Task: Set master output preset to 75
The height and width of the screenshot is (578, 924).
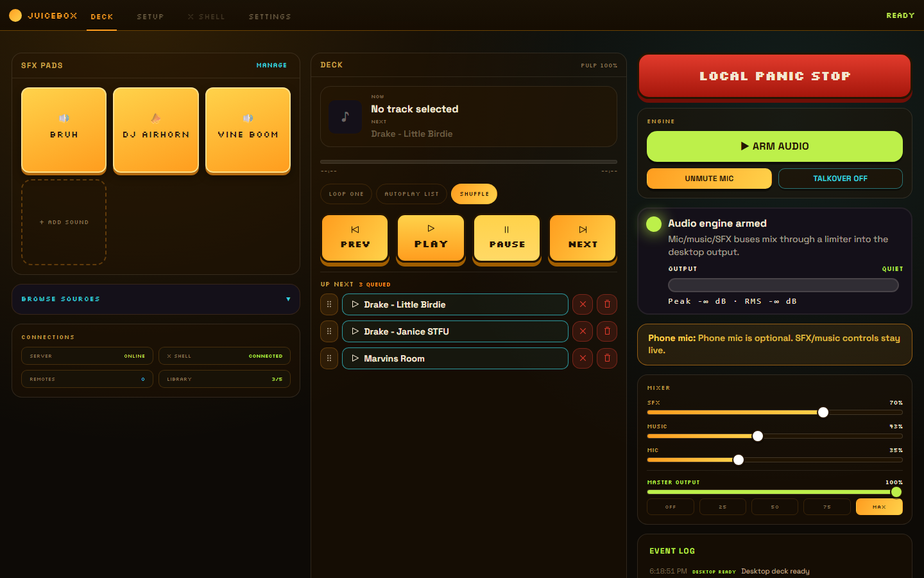Action: tap(827, 507)
